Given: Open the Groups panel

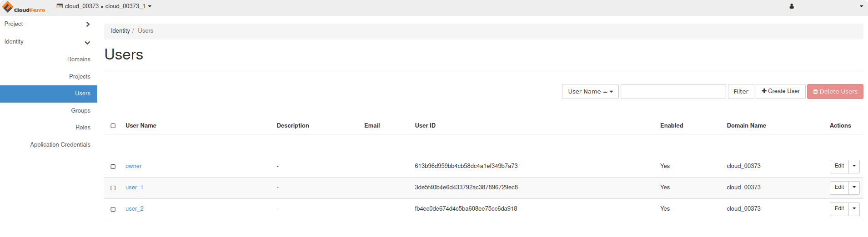Looking at the screenshot, I should click(x=80, y=111).
